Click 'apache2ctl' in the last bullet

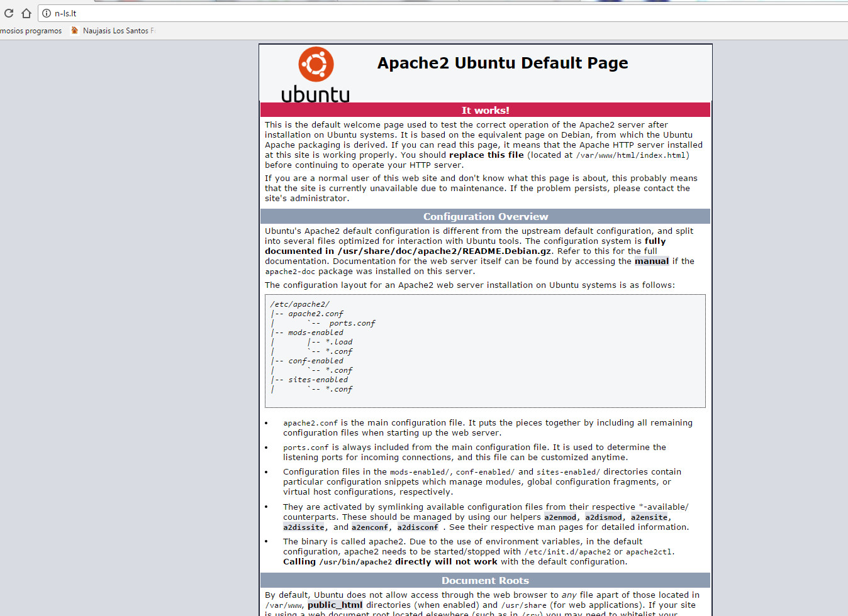[649, 552]
